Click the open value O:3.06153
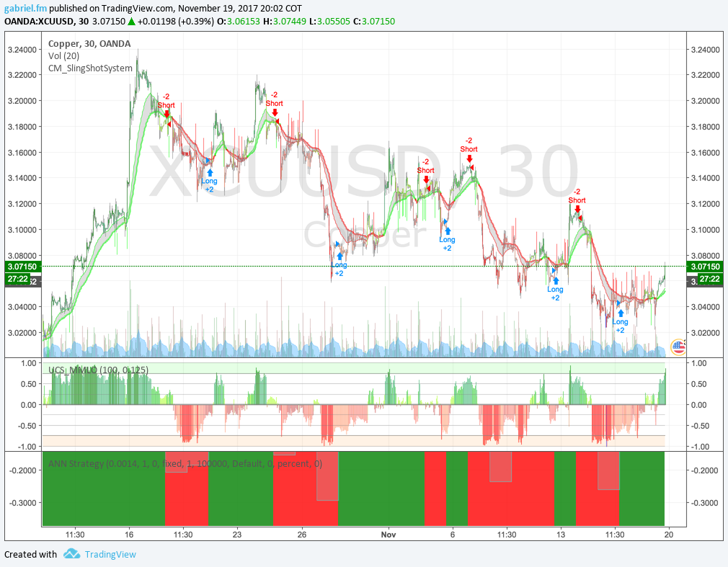 point(239,22)
